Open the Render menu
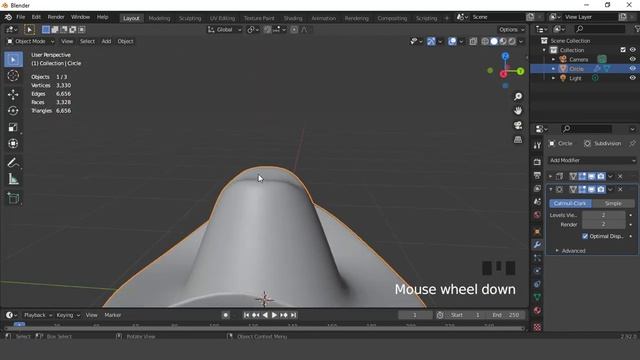Screen dimensions: 640x360 (x=56, y=17)
